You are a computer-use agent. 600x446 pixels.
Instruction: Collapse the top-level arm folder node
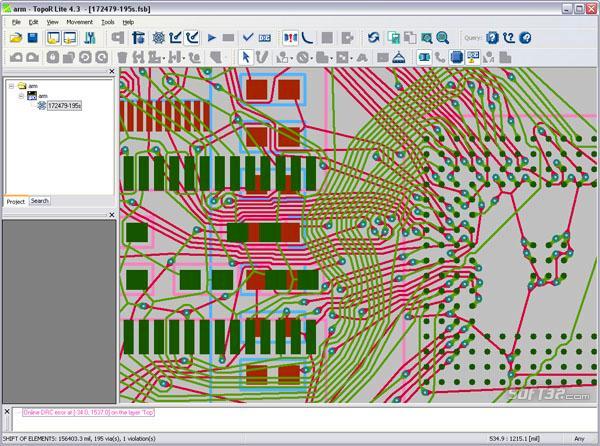point(10,86)
